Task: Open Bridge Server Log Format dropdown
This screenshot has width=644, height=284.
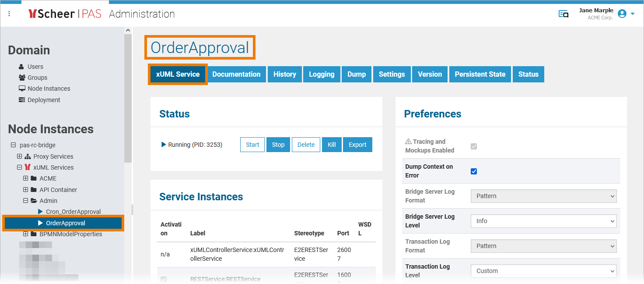Action: click(544, 196)
